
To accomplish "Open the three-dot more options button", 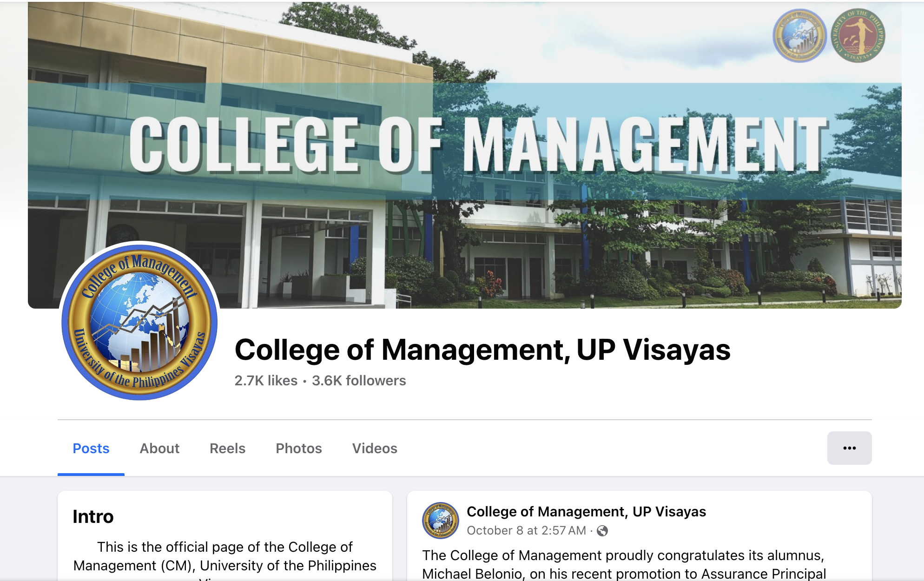I will [x=849, y=448].
